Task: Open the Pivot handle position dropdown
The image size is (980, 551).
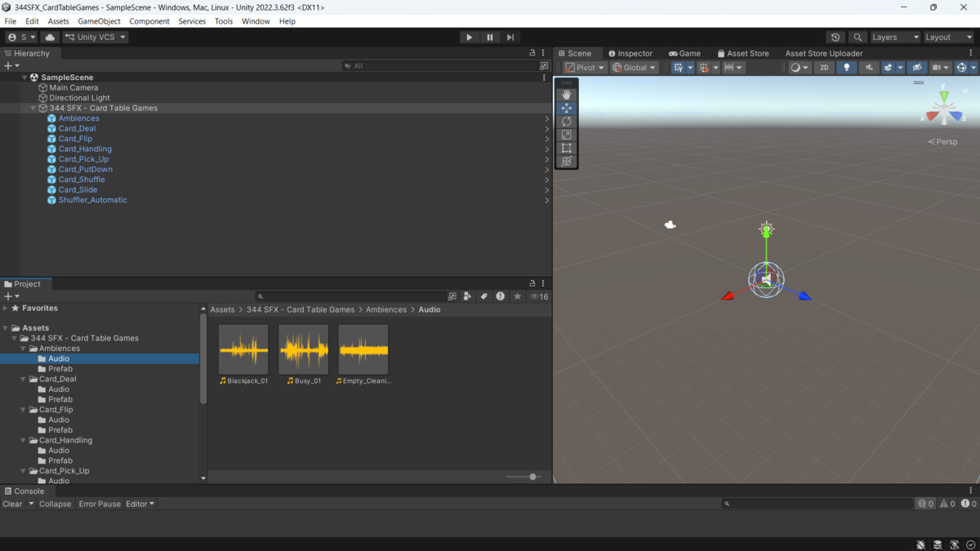Action: (585, 68)
